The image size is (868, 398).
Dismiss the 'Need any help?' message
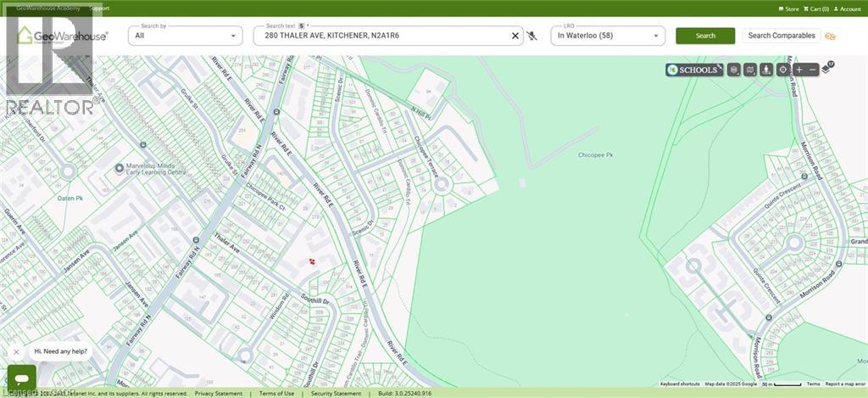[16, 351]
